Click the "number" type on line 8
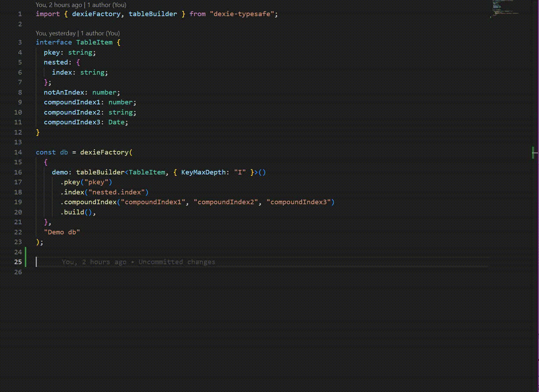 coord(104,93)
